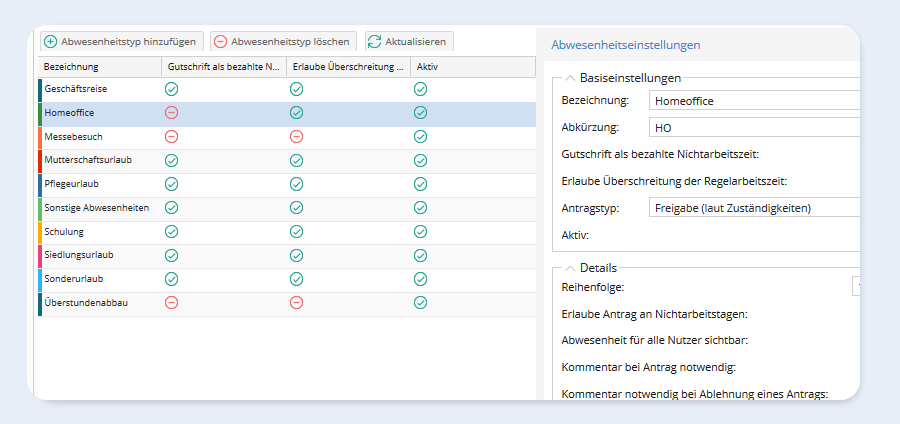The image size is (900, 424).
Task: Click green Aktiv checkmark in Geschäftsreise row
Action: click(x=420, y=89)
